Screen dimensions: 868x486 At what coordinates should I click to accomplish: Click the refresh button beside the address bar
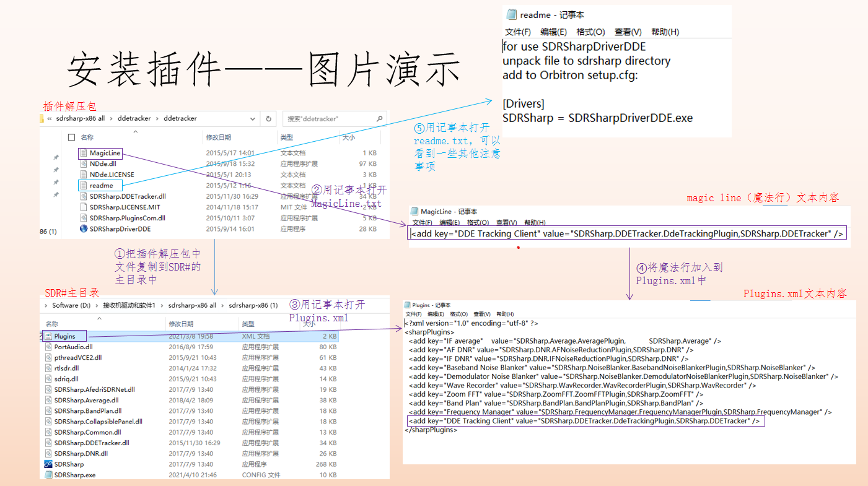click(268, 119)
